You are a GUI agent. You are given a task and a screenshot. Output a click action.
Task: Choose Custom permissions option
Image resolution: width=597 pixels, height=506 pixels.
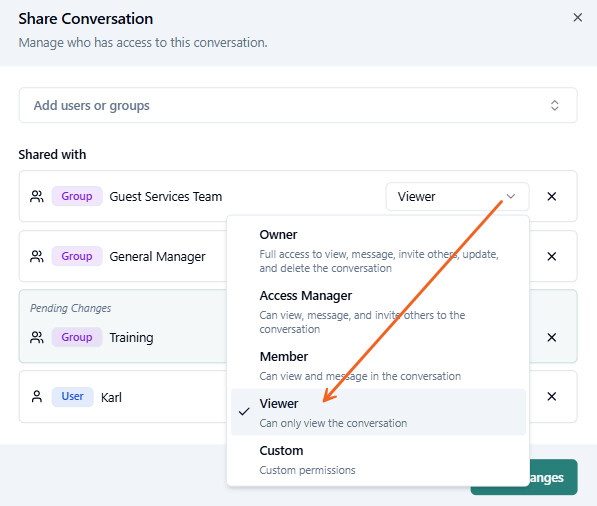point(378,460)
